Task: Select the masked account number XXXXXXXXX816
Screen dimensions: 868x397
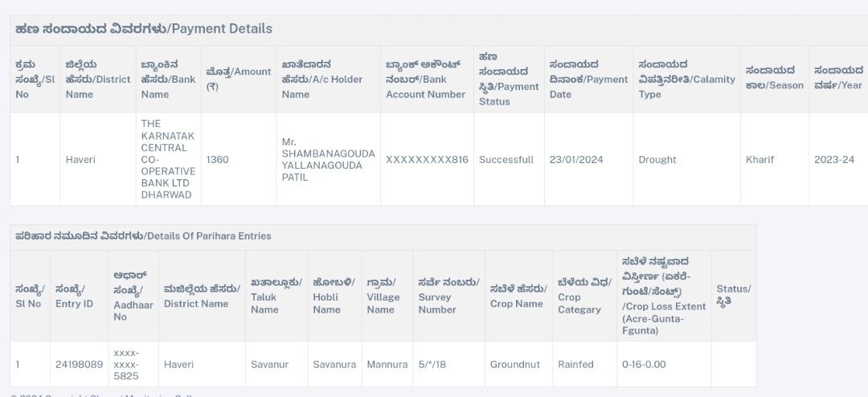Action: pos(427,159)
